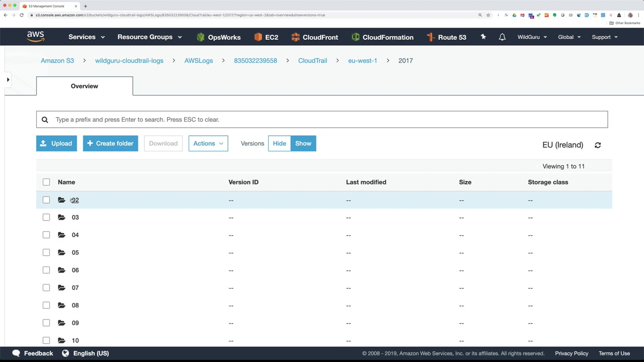The height and width of the screenshot is (362, 644).
Task: Show object versions
Action: pyautogui.click(x=303, y=143)
